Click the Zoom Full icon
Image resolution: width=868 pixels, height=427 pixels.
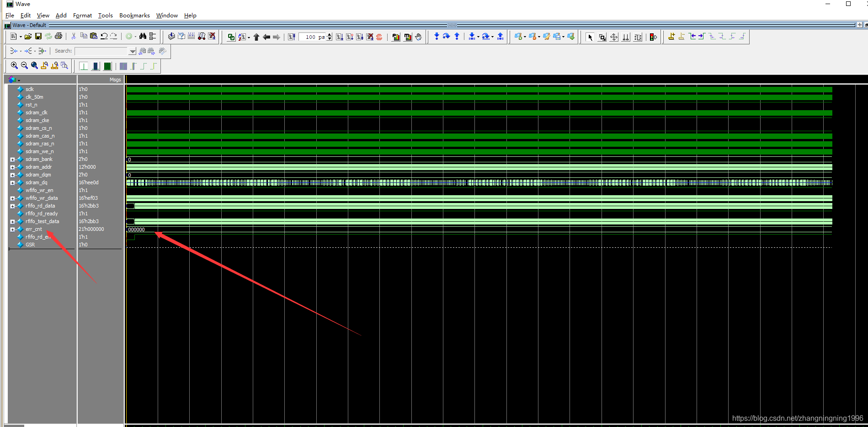click(34, 65)
